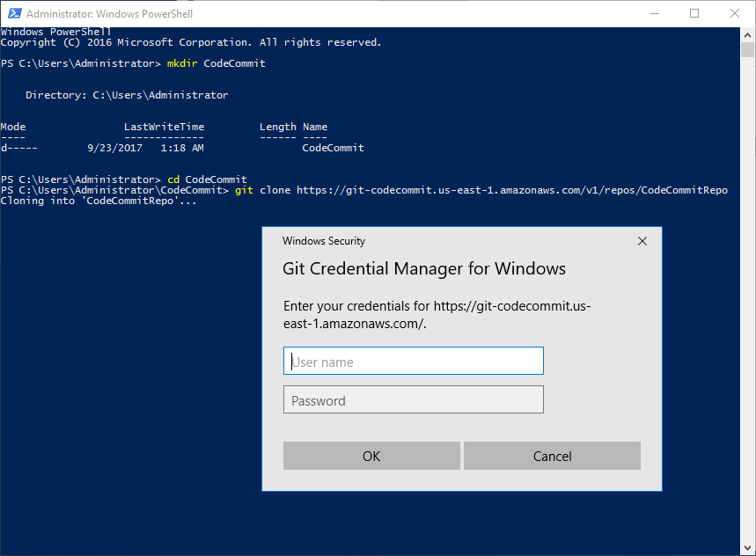Click the PowerShell vertical scrollbar thumb
Screen dimensions: 756x556
pyautogui.click(x=748, y=49)
